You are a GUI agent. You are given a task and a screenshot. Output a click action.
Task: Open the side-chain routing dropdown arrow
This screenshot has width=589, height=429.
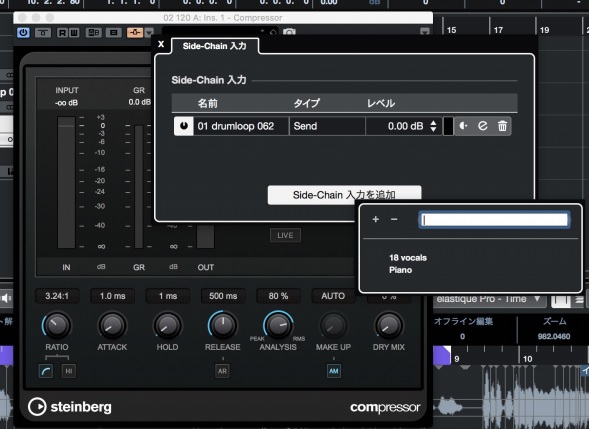149,33
